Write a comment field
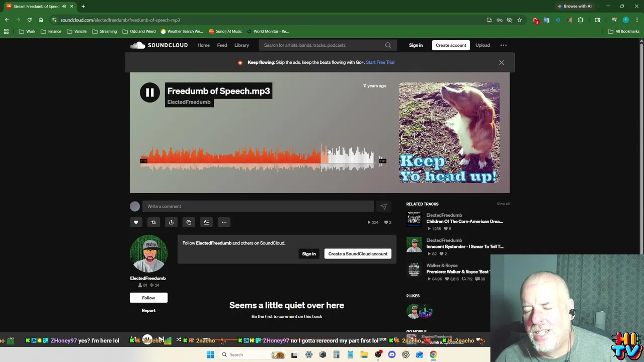The height and width of the screenshot is (362, 644). pyautogui.click(x=258, y=206)
